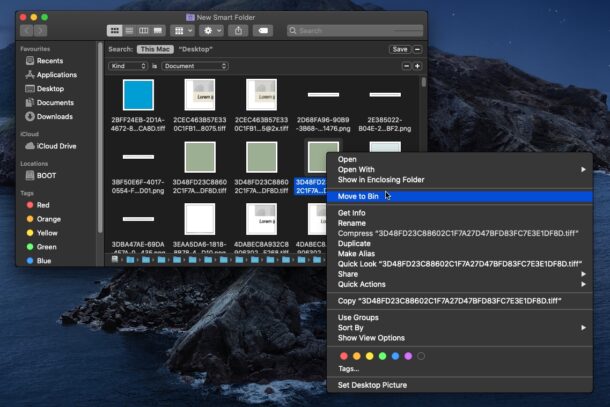610x407 pixels.
Task: Go forward with the toolbar forward arrow
Action: 40,30
